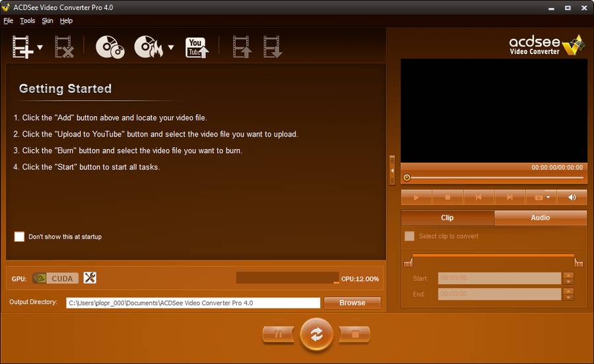This screenshot has height=364, width=594.
Task: Click the '00:00:00/00:00:00' time display
Action: coord(557,167)
